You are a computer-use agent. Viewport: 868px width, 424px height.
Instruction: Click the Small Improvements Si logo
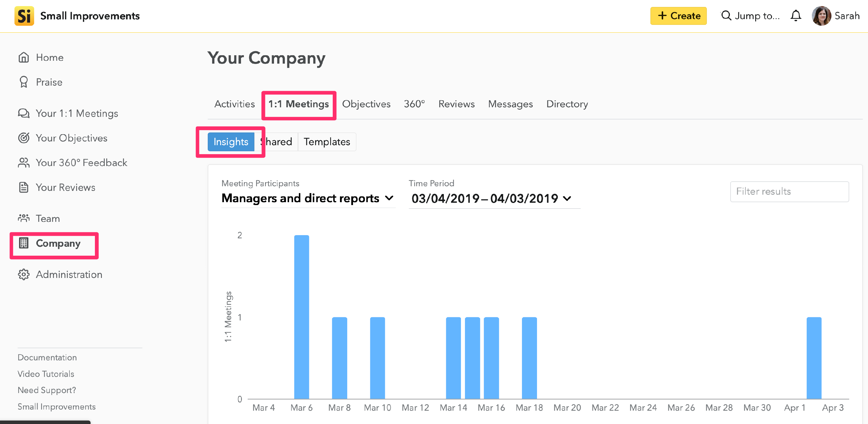[24, 16]
